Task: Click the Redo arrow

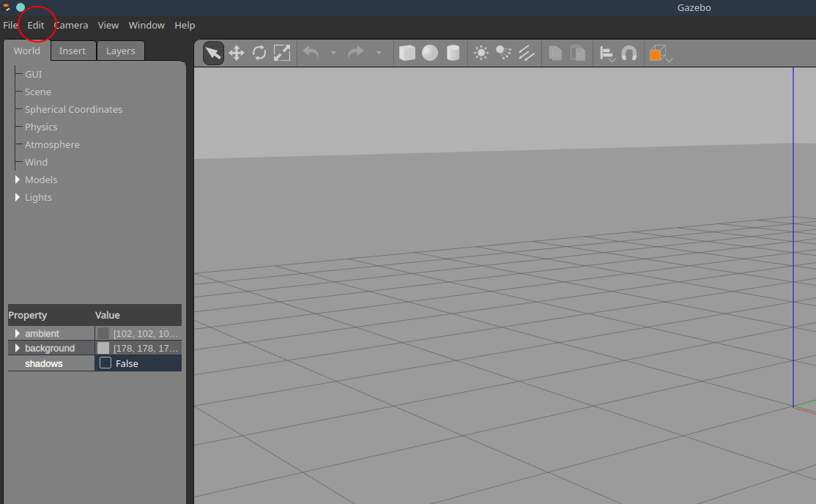Action: point(356,53)
